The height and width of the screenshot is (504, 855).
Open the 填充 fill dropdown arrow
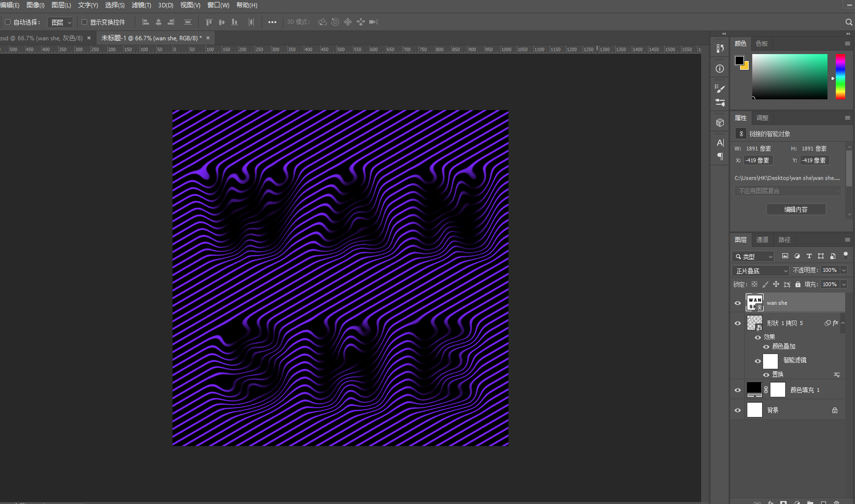click(844, 284)
